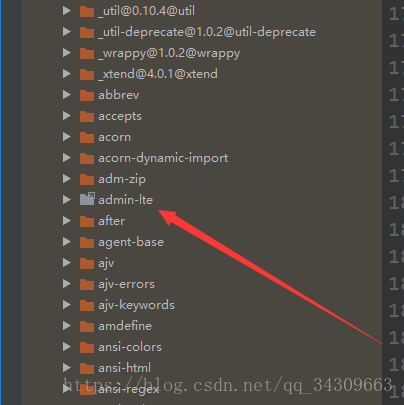Image resolution: width=404 pixels, height=405 pixels.
Task: Expand the _util@0.10.4@util folder arrow
Action: (x=67, y=11)
